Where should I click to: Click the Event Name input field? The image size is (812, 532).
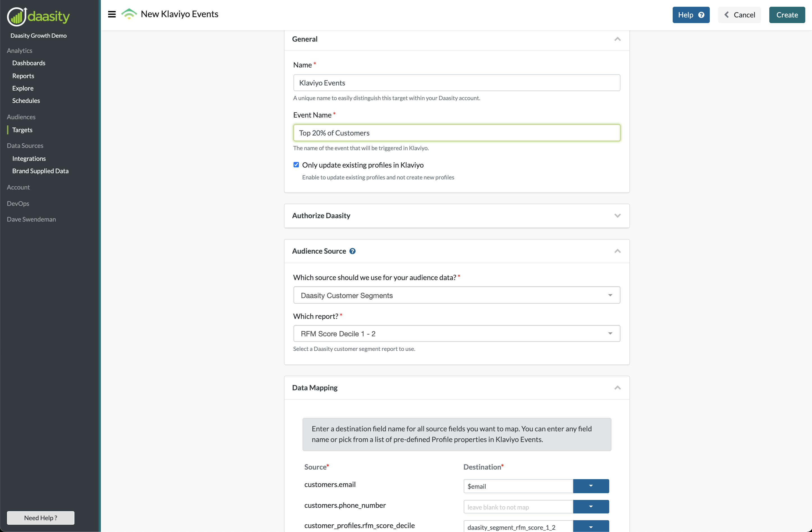[456, 133]
